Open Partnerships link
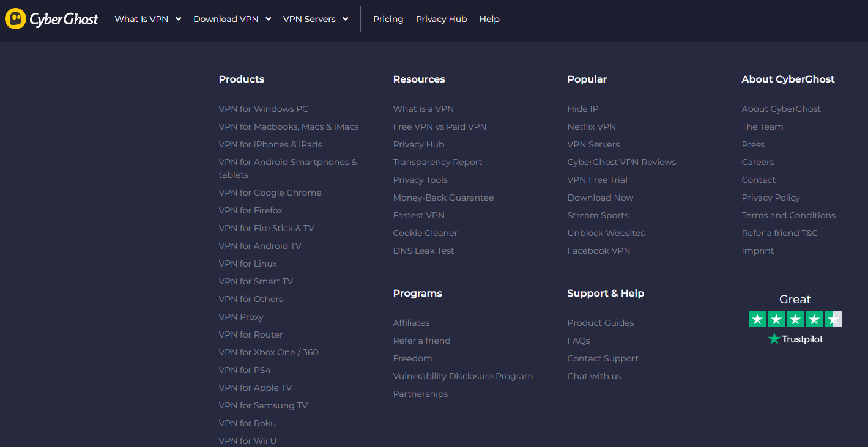The width and height of the screenshot is (868, 447). 421,394
